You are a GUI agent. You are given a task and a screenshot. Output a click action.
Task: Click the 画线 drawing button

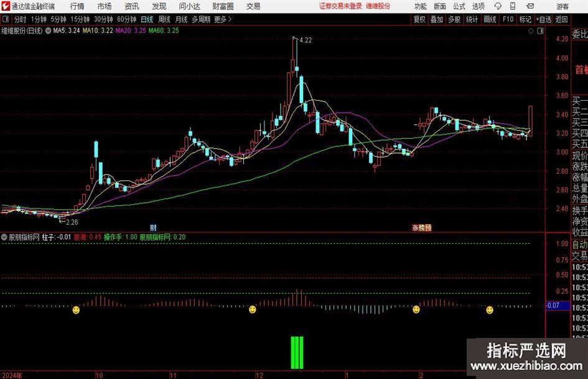click(490, 19)
